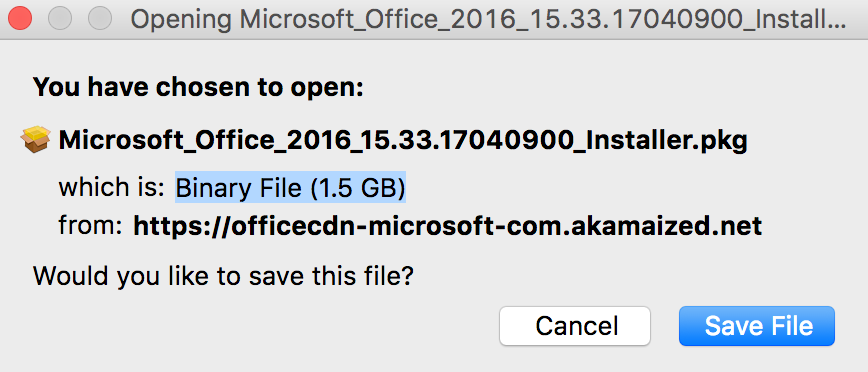The height and width of the screenshot is (372, 868).
Task: Click 'Would you like to save this file?' text
Action: pyautogui.click(x=224, y=276)
